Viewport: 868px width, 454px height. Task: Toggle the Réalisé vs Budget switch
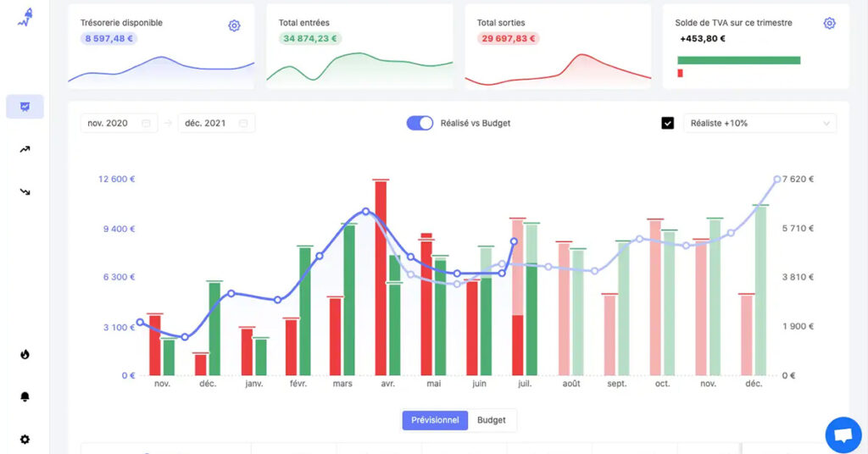click(420, 123)
